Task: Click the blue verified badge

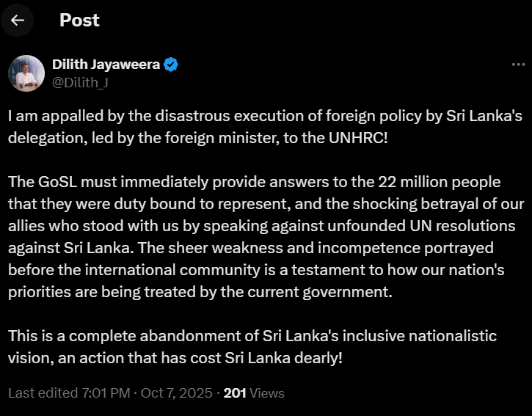Action: tap(172, 65)
